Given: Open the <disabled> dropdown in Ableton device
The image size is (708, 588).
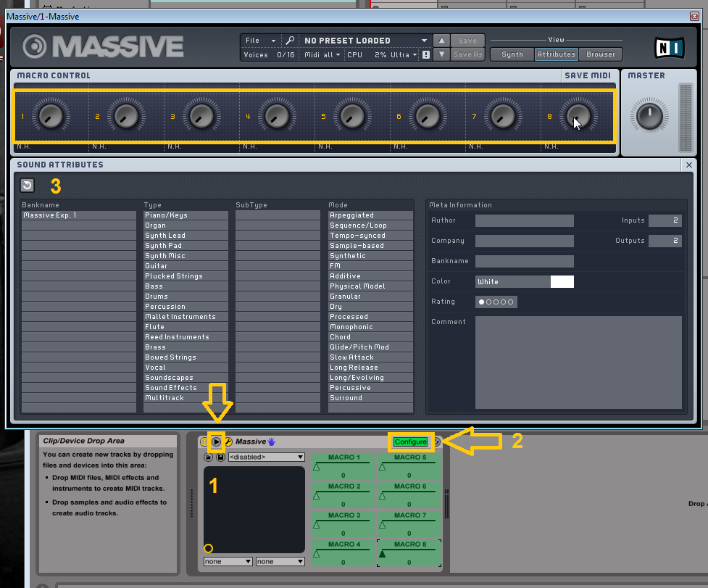Looking at the screenshot, I should [267, 457].
